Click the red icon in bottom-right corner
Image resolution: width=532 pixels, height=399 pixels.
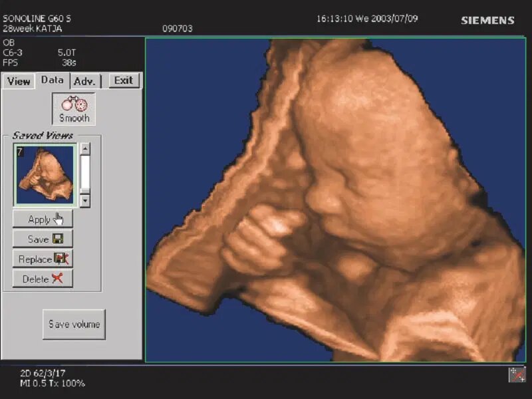coord(517,374)
